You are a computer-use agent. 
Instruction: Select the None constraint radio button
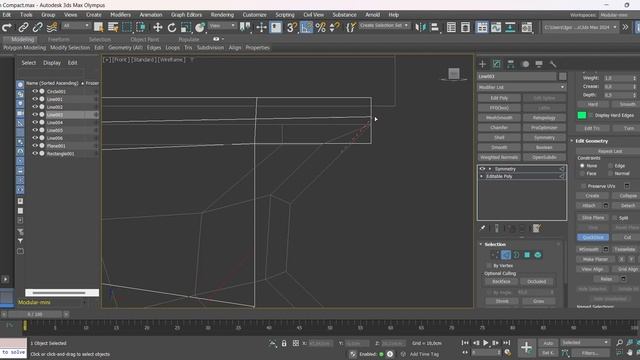tap(582, 166)
